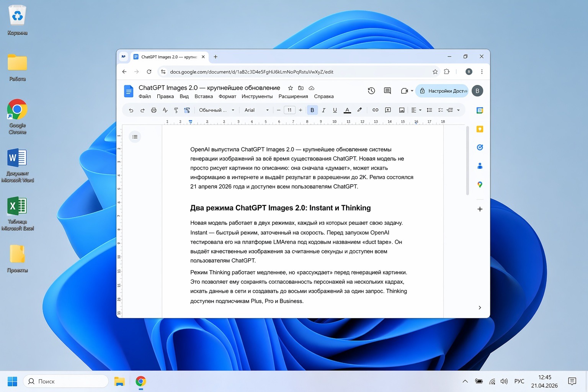Viewport: 588px width, 392px height.
Task: Open the comments panel icon
Action: 387,91
